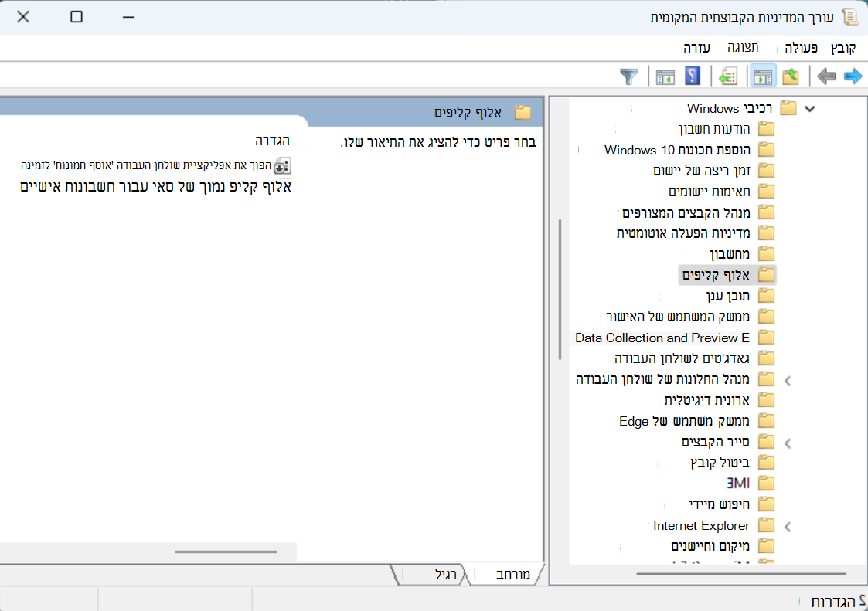Open the עזרה menu

click(696, 48)
